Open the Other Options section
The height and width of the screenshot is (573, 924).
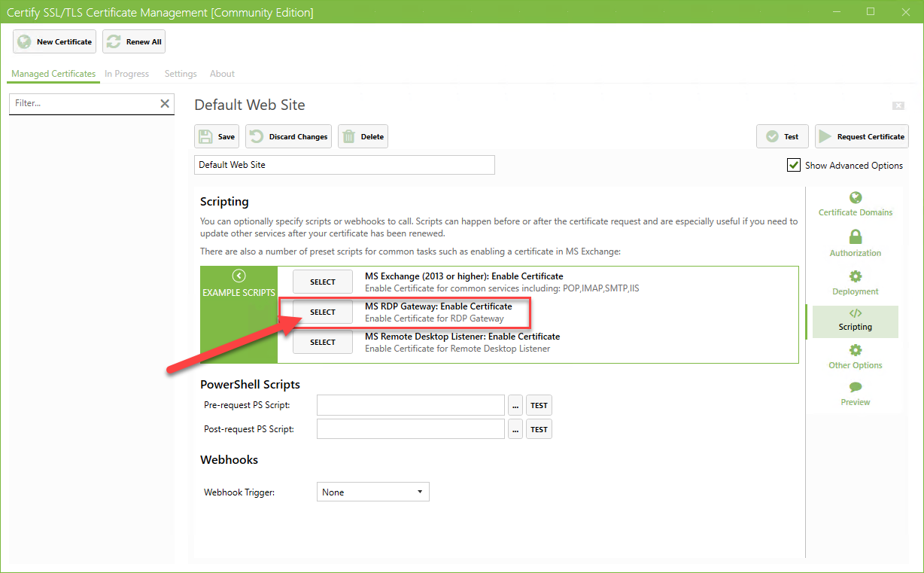point(856,358)
